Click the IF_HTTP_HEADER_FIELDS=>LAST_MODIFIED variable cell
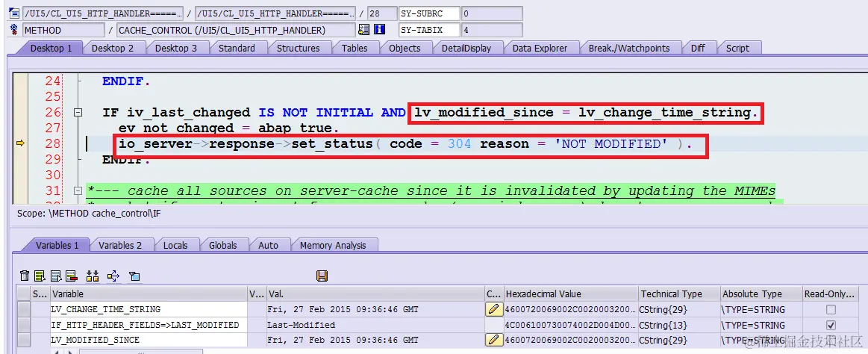This screenshot has height=354, width=868. 149,325
